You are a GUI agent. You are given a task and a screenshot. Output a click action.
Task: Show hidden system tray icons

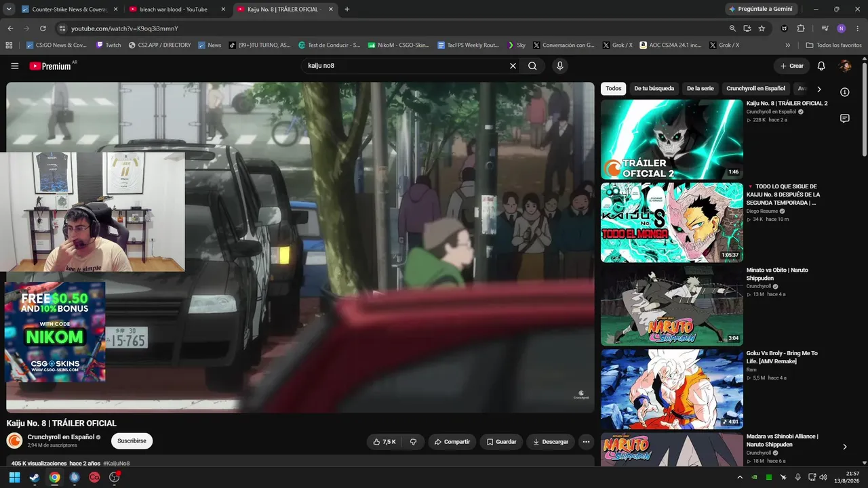tap(740, 477)
